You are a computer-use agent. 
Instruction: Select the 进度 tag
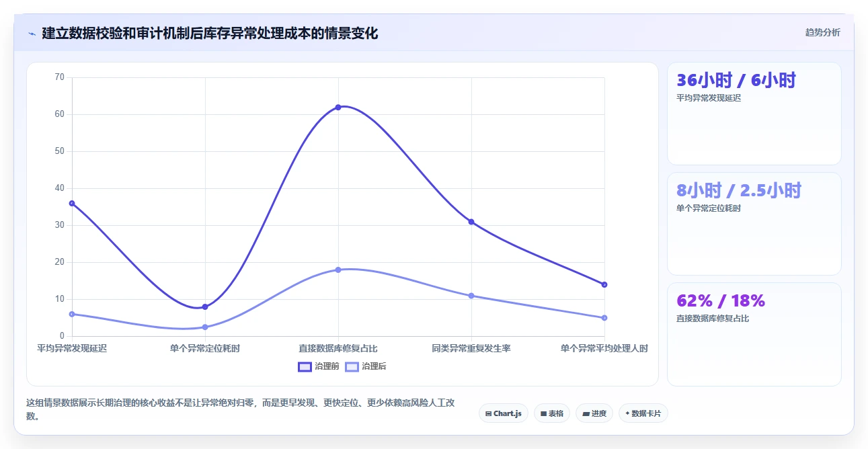point(594,413)
